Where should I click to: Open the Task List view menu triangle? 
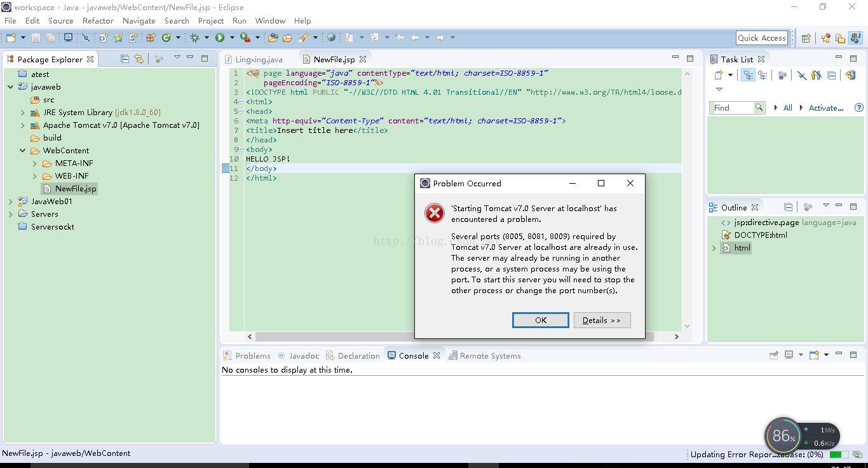719,89
